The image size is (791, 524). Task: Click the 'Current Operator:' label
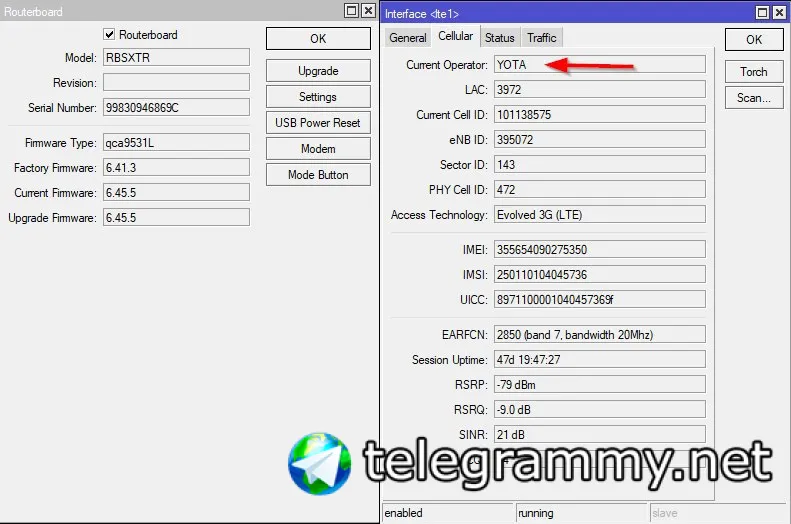[x=447, y=65]
